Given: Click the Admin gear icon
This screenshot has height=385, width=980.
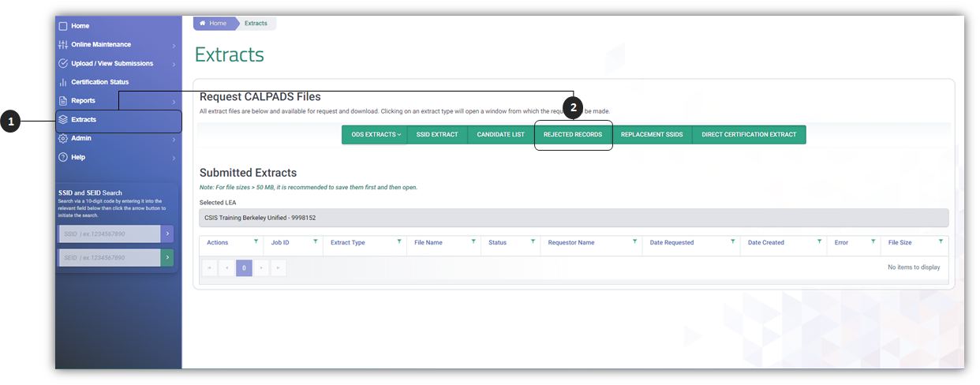Looking at the screenshot, I should pos(63,139).
